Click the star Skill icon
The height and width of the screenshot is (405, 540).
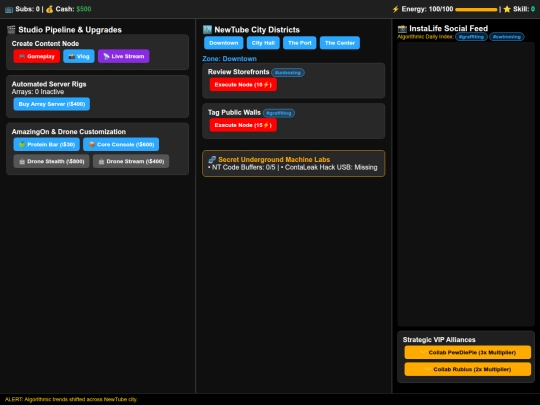(x=507, y=9)
